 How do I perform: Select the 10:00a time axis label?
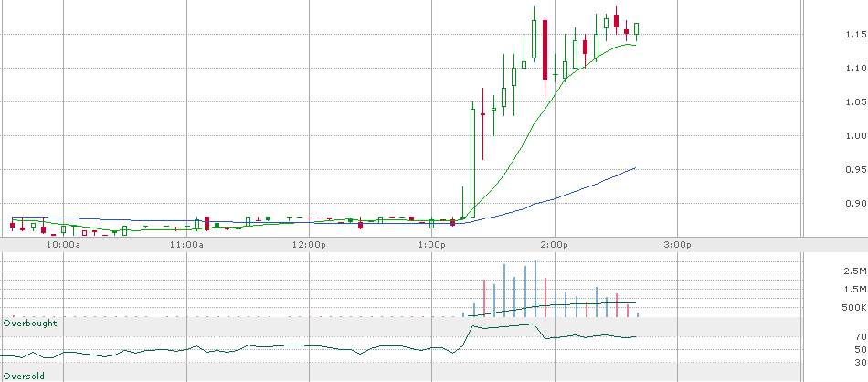tap(64, 244)
